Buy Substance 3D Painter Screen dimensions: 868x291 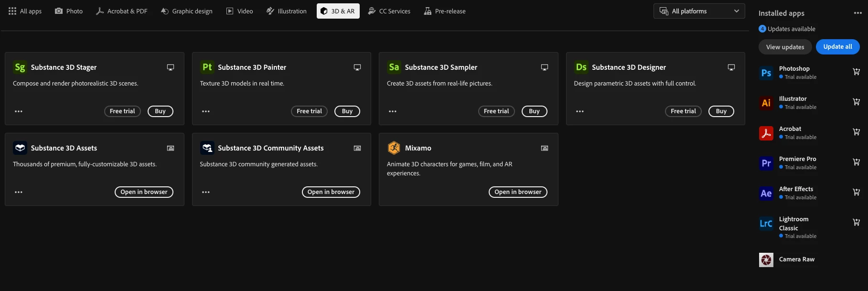click(x=347, y=111)
